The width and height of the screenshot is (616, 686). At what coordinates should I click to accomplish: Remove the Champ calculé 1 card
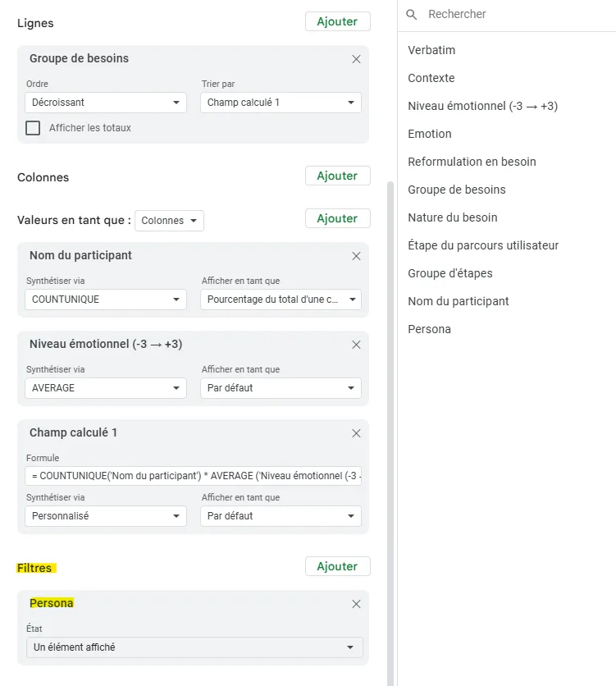coord(356,433)
